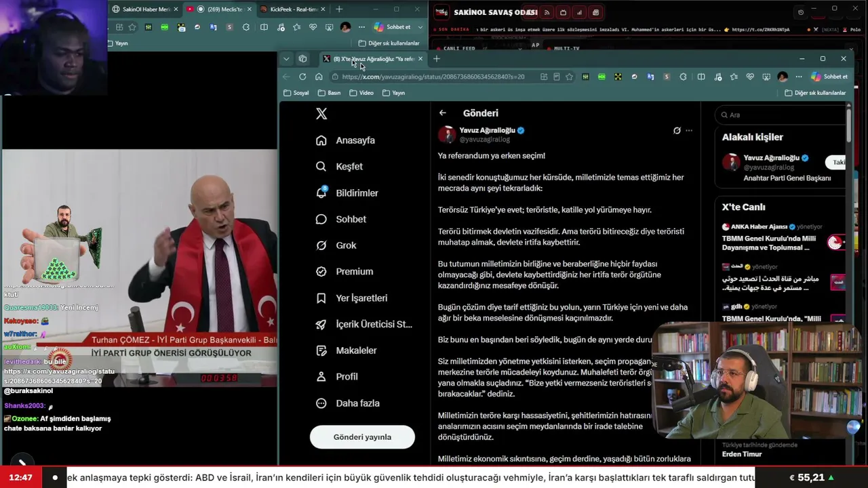868x488 pixels.
Task: Click the Gönderi yayınla button
Action: [362, 437]
